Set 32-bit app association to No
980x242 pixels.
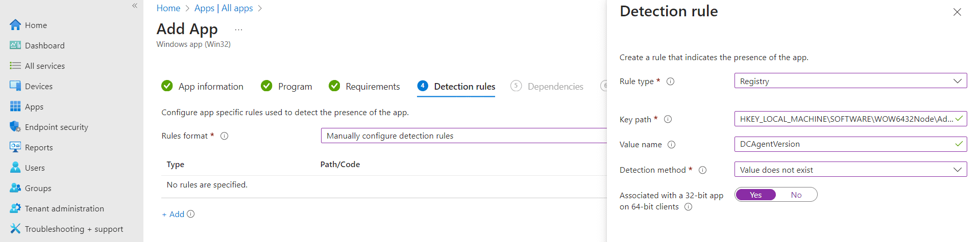pos(796,195)
